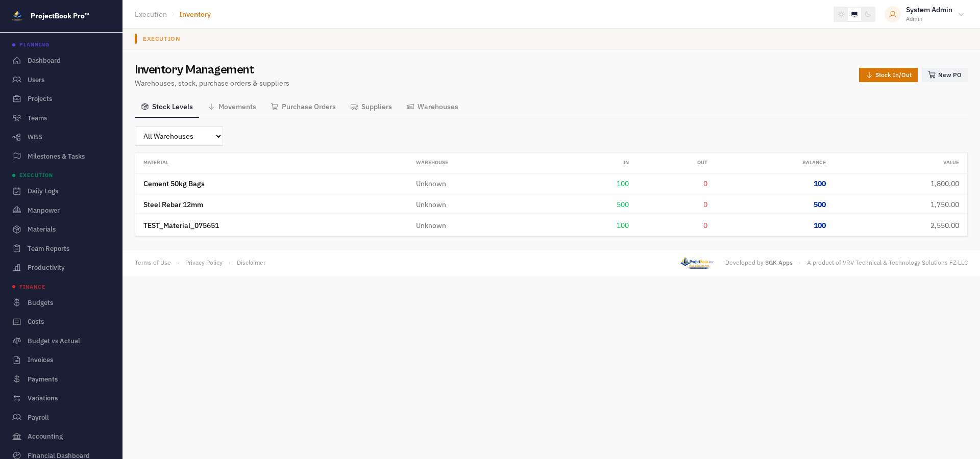980x459 pixels.
Task: Expand the System Admin user menu chevron
Action: (x=961, y=15)
